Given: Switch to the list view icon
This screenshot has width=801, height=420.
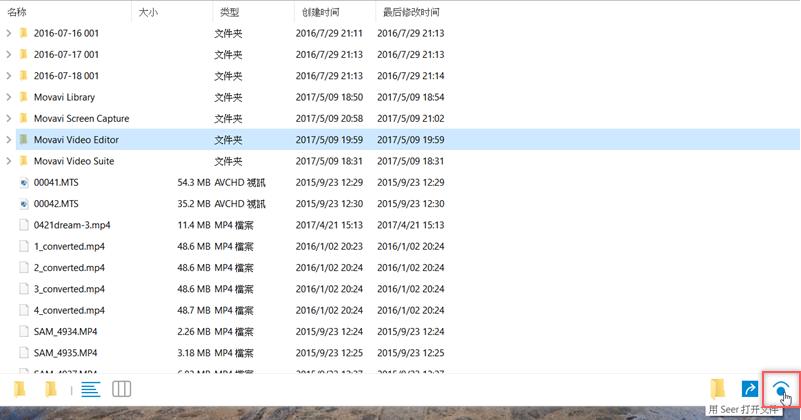Looking at the screenshot, I should 91,389.
